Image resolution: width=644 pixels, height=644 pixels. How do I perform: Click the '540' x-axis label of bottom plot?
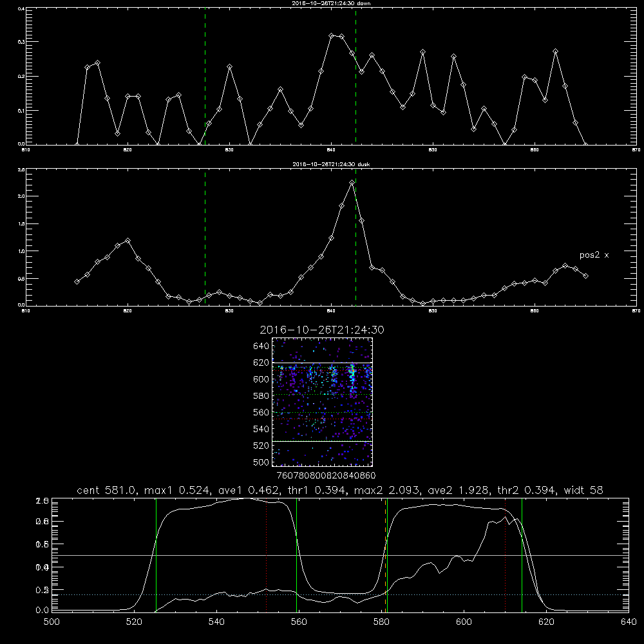(216, 622)
